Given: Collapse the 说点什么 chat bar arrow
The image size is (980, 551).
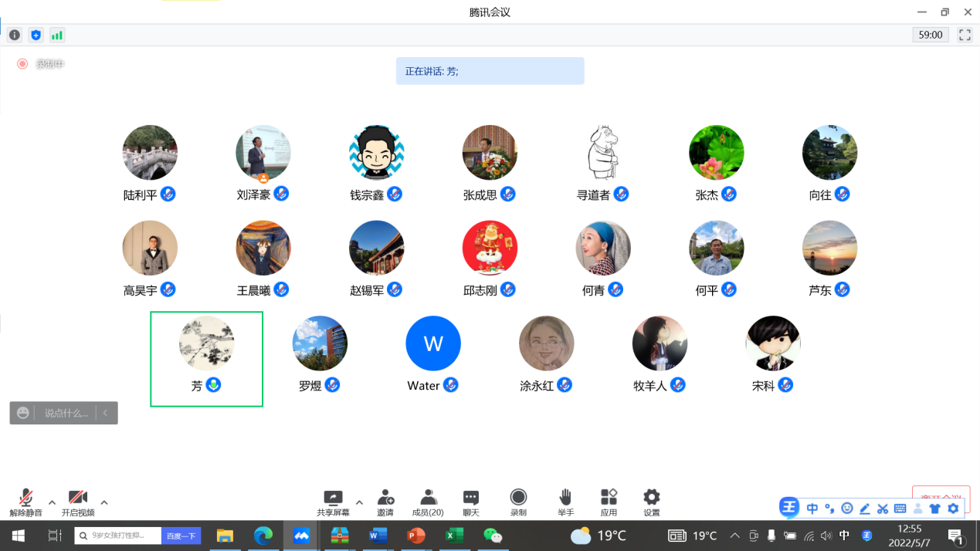Looking at the screenshot, I should click(x=106, y=413).
